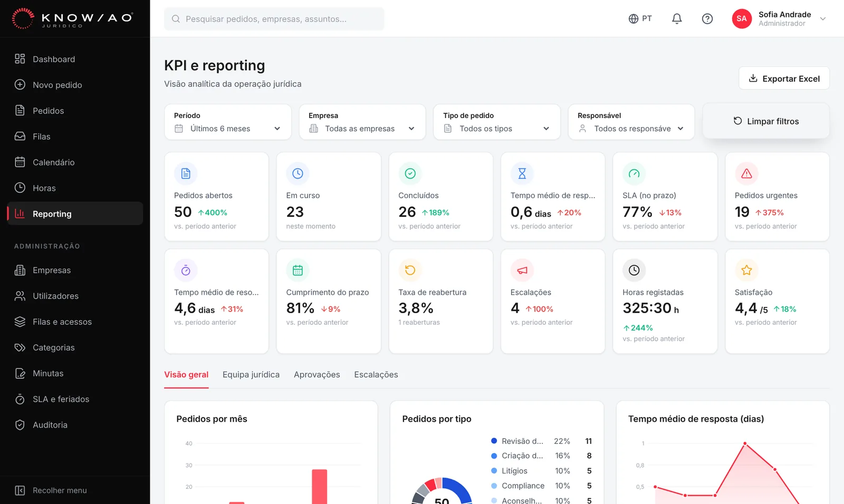Viewport: 844px width, 504px height.
Task: Open Filas inbox in sidebar
Action: click(x=75, y=137)
